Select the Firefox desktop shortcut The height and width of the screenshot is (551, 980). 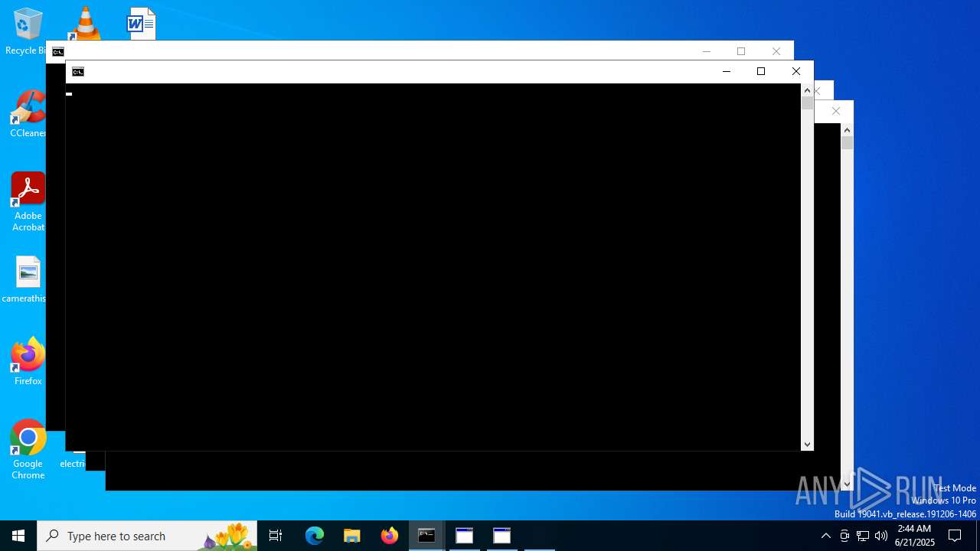28,361
